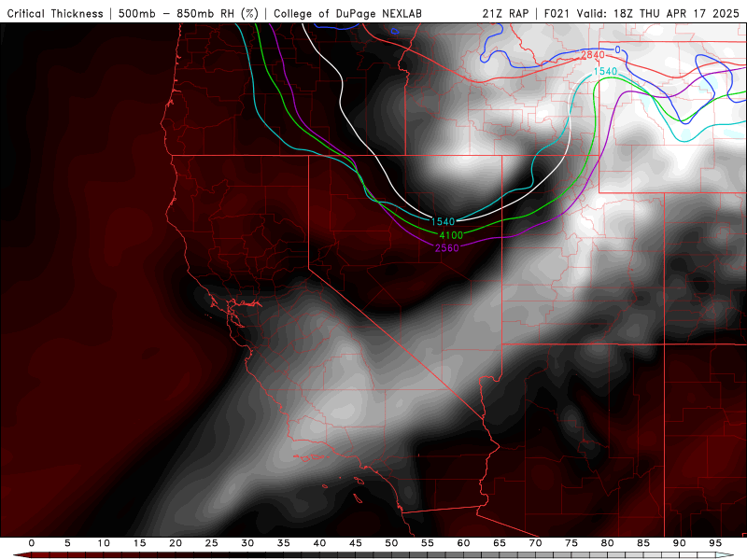This screenshot has height=560, width=747.
Task: Click the "15" value on the color scale
Action: [139, 543]
